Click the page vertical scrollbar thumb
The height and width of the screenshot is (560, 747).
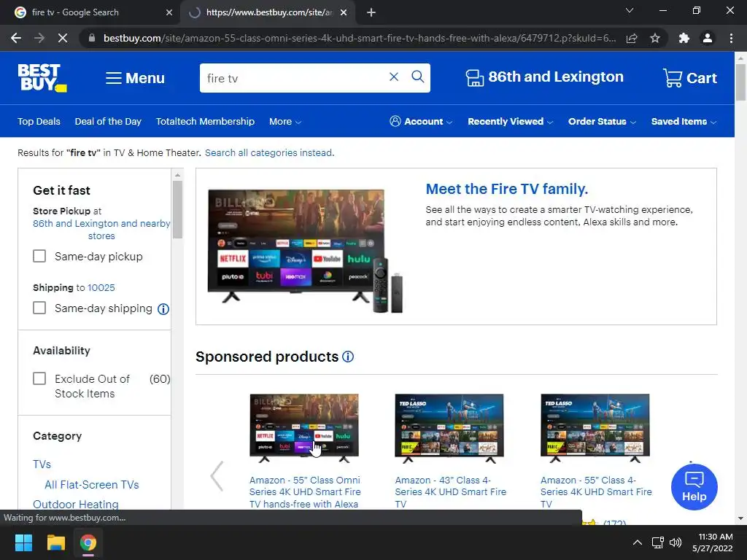pyautogui.click(x=740, y=82)
